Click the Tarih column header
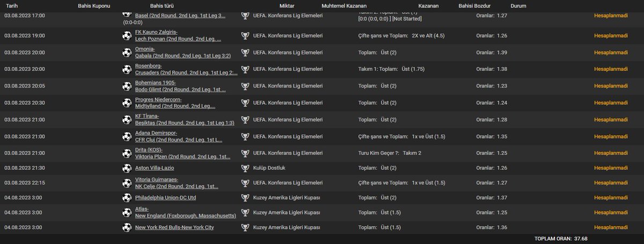644x244 pixels. [x=11, y=5]
